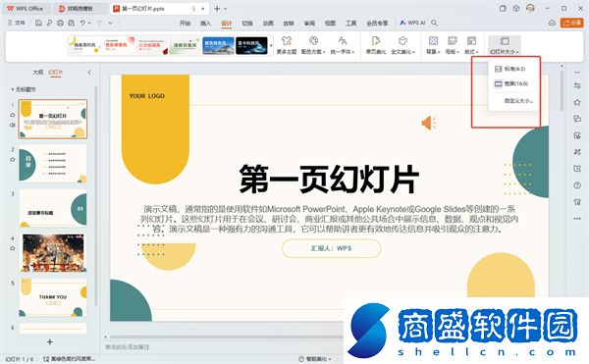Add a new slide with the plus button

tap(50, 341)
